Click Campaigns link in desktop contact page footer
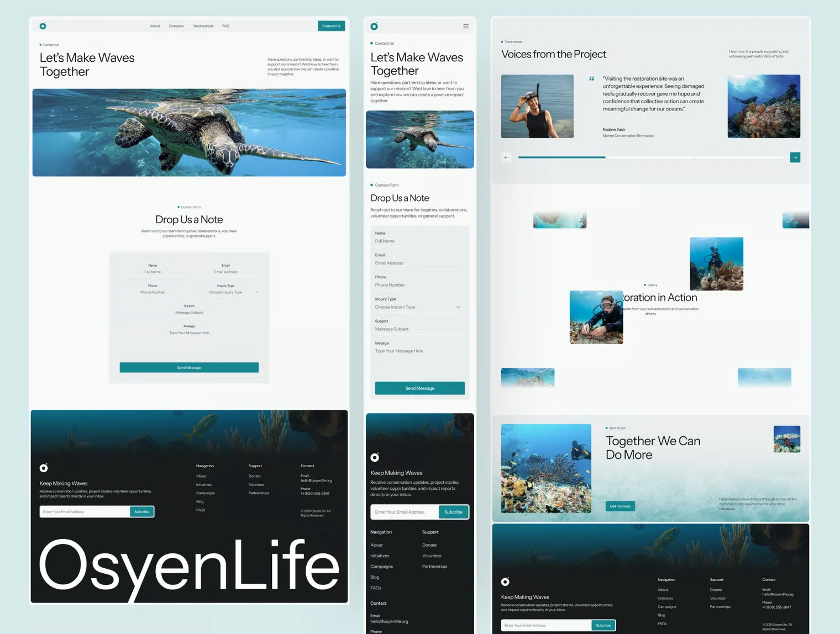Viewport: 840px width, 634px height. pyautogui.click(x=206, y=493)
